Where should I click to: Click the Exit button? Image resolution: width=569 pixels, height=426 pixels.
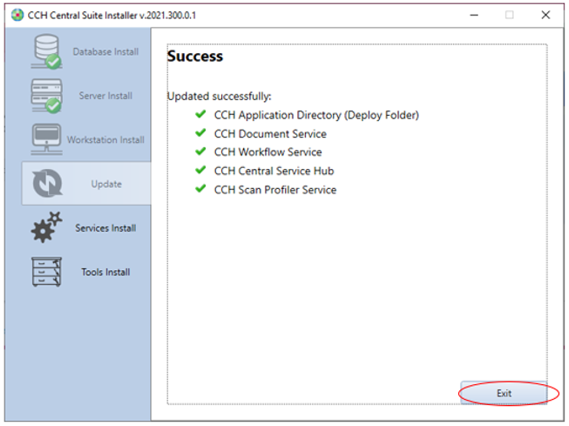point(504,393)
